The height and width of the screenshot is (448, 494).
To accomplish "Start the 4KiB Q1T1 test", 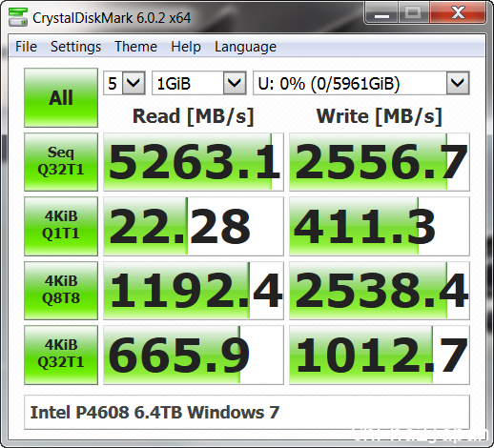I will click(x=61, y=226).
